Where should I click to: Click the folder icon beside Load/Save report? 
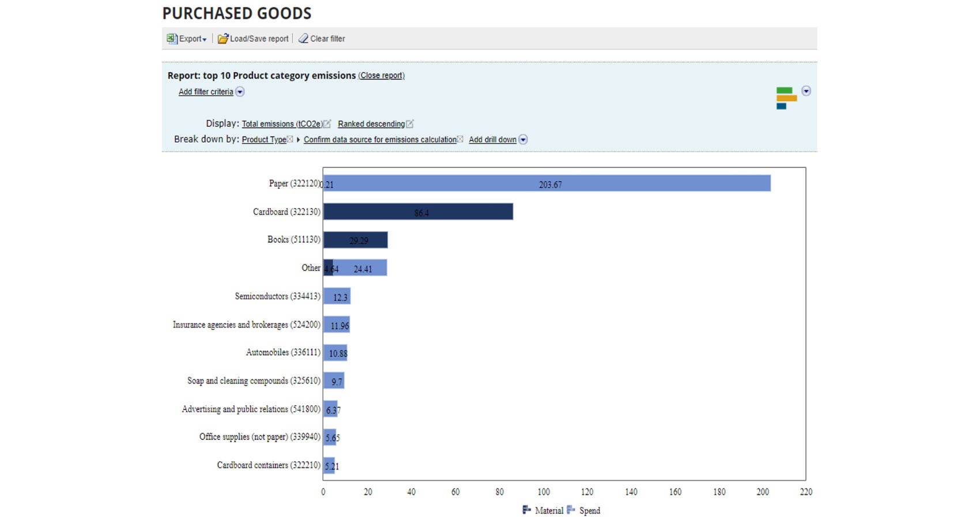pyautogui.click(x=223, y=38)
